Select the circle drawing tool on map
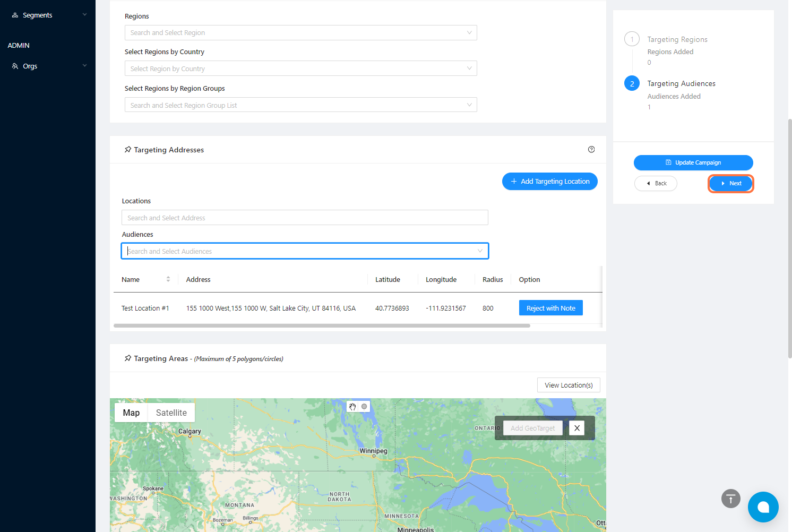This screenshot has height=532, width=792. click(364, 407)
